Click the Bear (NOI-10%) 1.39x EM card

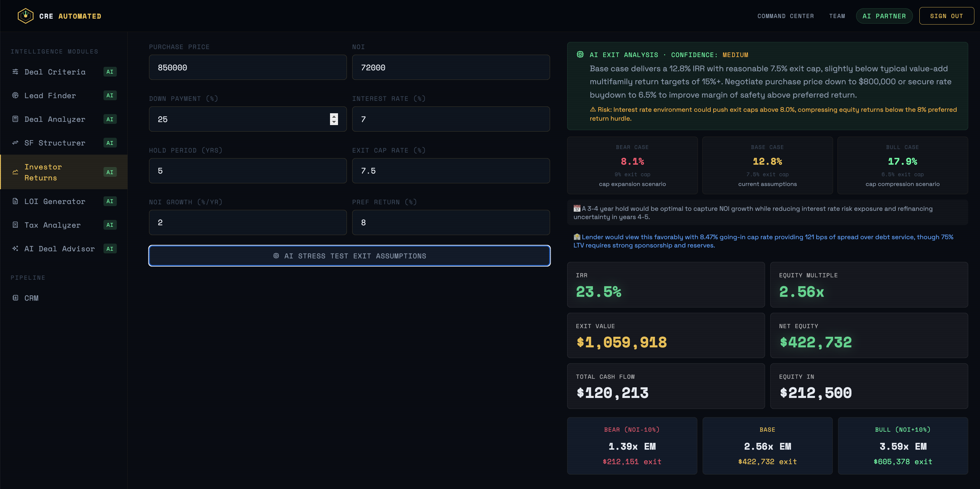(x=632, y=446)
